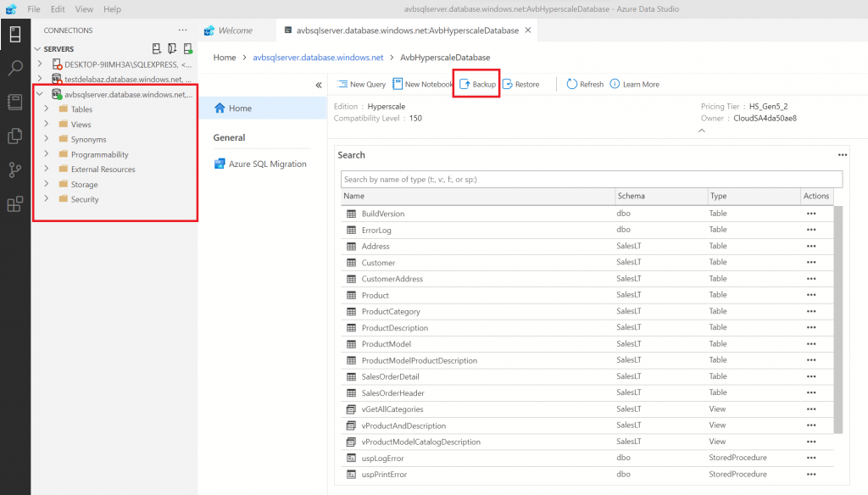The image size is (868, 495).
Task: Refresh the database dashboard
Action: click(x=585, y=84)
